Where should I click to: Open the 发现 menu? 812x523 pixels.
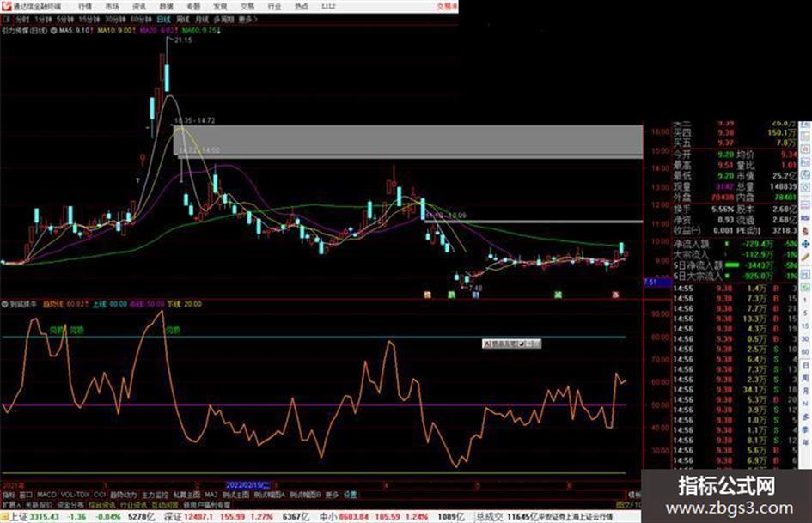(x=220, y=7)
